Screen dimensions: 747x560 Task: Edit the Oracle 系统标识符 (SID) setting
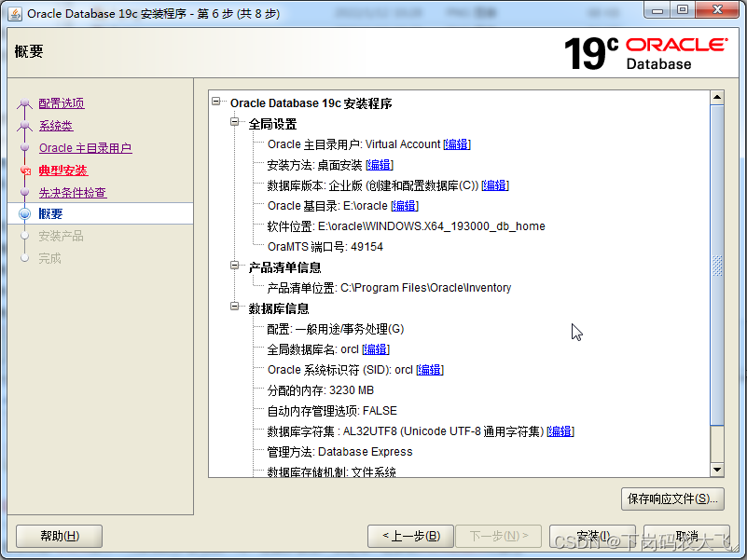(x=430, y=370)
